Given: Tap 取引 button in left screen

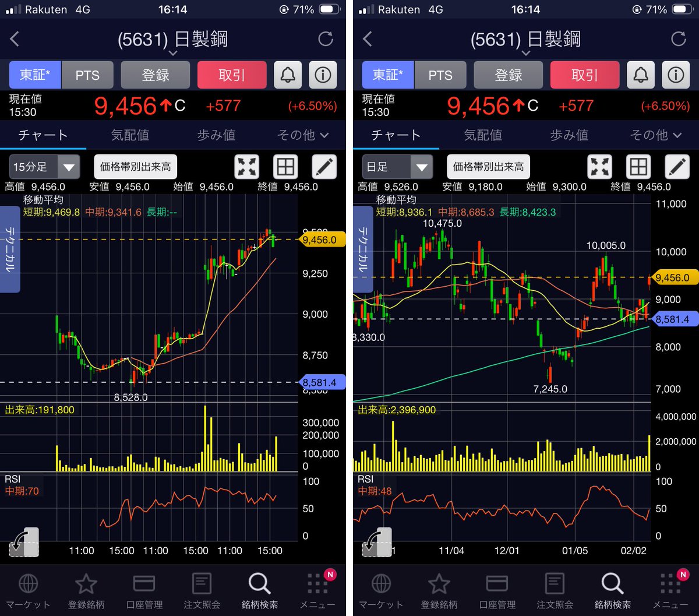Looking at the screenshot, I should pyautogui.click(x=232, y=75).
